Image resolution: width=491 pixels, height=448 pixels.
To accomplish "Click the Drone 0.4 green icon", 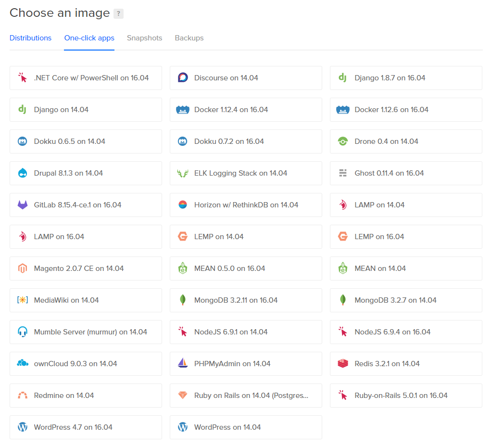I will pyautogui.click(x=342, y=141).
